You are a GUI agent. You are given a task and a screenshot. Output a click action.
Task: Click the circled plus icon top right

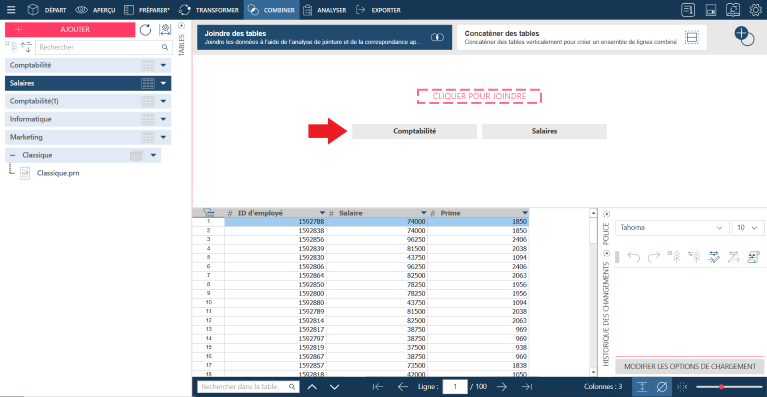(744, 36)
